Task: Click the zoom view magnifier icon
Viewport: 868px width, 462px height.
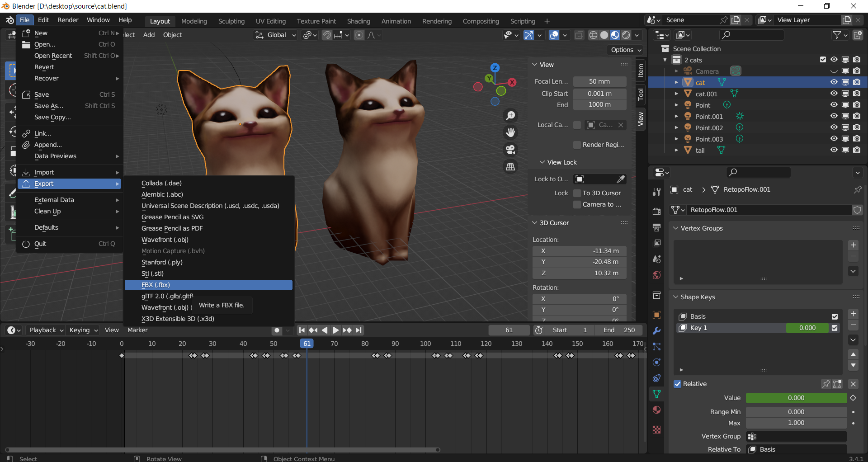Action: coord(510,116)
